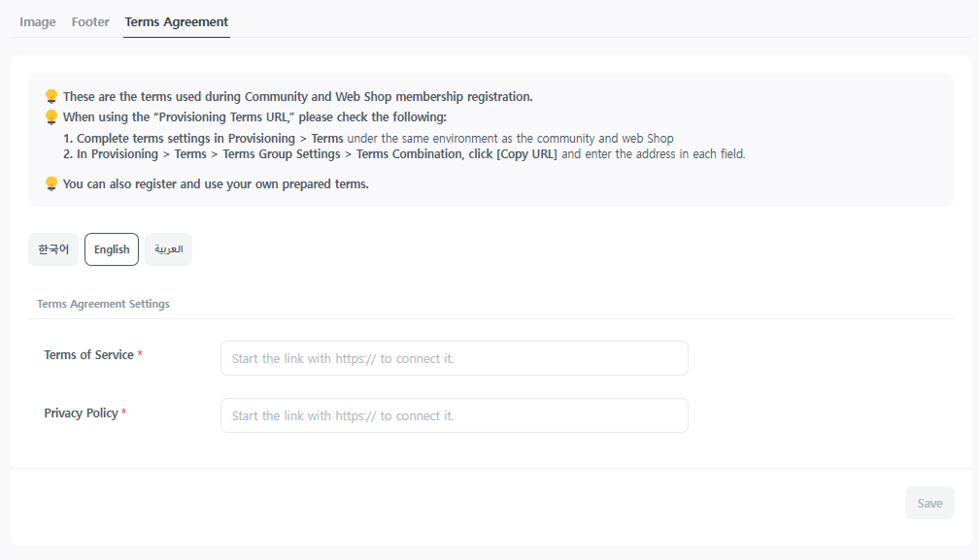
Task: Click the lightbulb icon beside own prepared terms note
Action: tap(51, 184)
